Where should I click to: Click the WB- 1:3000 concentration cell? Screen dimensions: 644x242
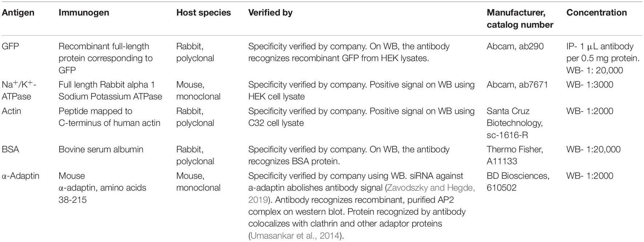tap(589, 85)
